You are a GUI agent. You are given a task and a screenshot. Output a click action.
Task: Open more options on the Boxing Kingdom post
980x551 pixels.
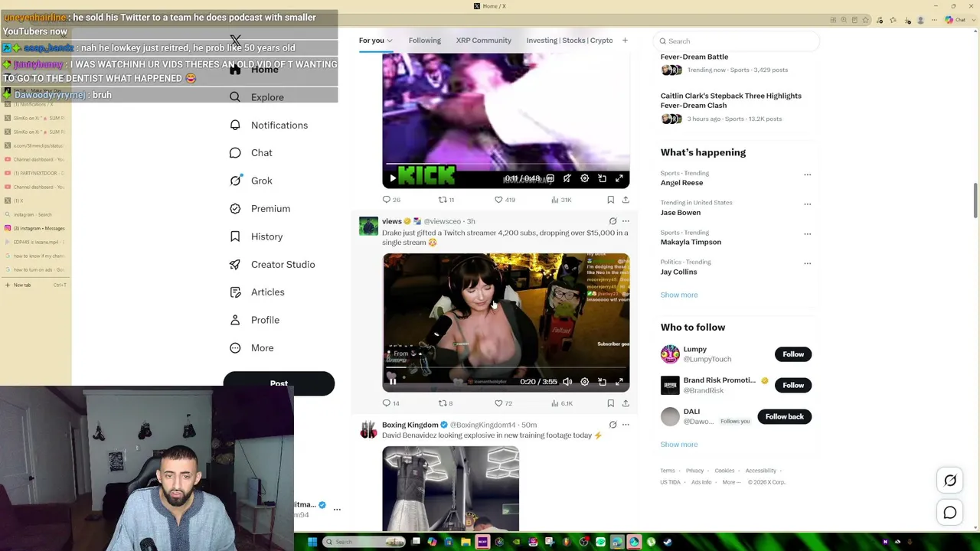pos(626,425)
